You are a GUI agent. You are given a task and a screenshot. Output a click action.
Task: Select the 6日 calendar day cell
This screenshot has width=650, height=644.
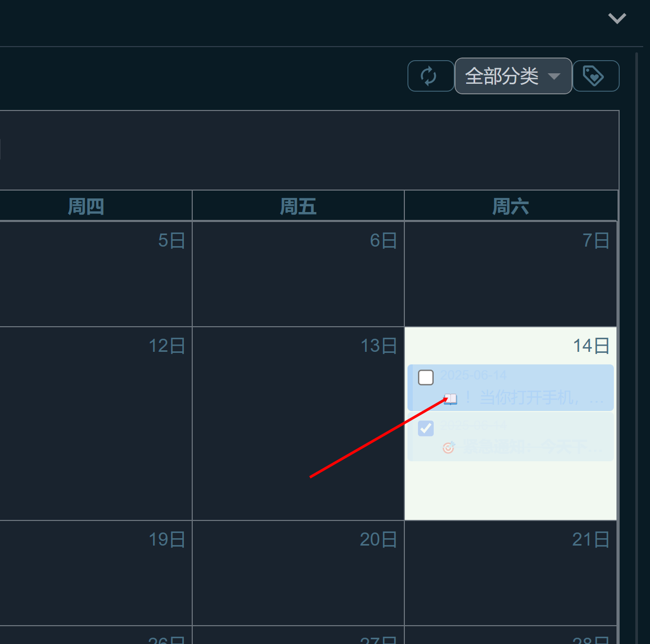pyautogui.click(x=298, y=274)
